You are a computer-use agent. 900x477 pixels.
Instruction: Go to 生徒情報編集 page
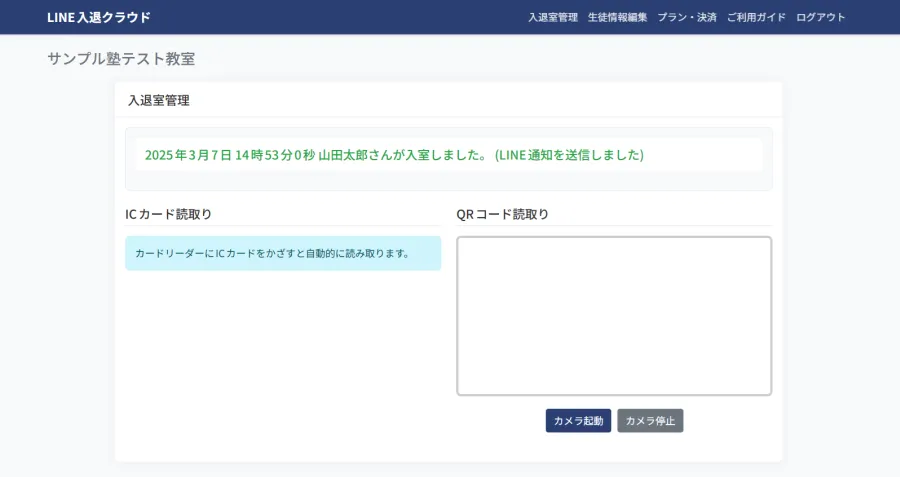[617, 17]
